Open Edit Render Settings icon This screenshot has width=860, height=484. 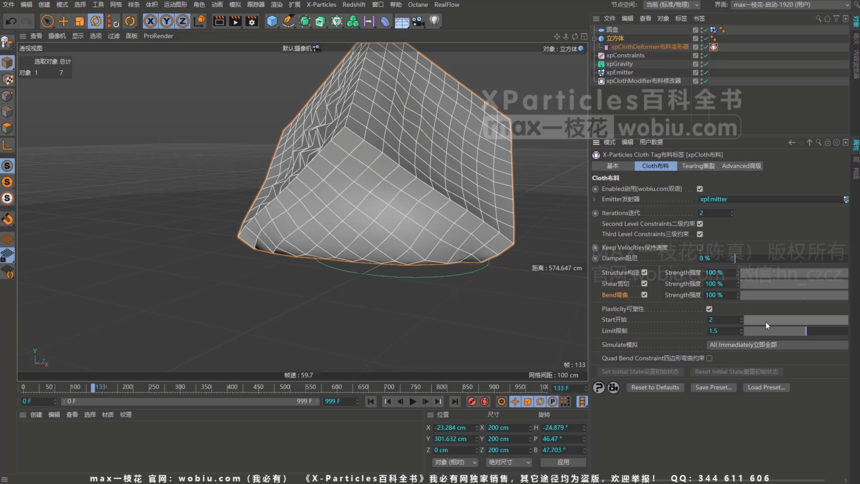pos(252,21)
